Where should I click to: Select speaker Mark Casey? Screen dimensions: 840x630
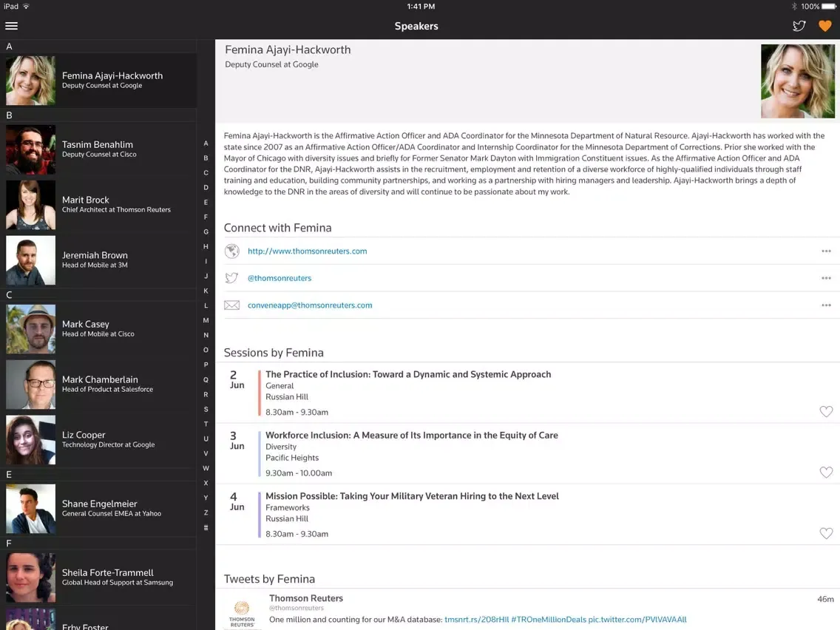point(98,329)
